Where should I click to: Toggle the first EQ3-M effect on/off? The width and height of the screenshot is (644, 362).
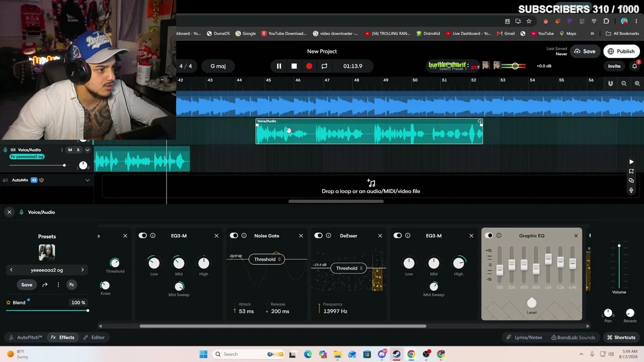pyautogui.click(x=143, y=235)
